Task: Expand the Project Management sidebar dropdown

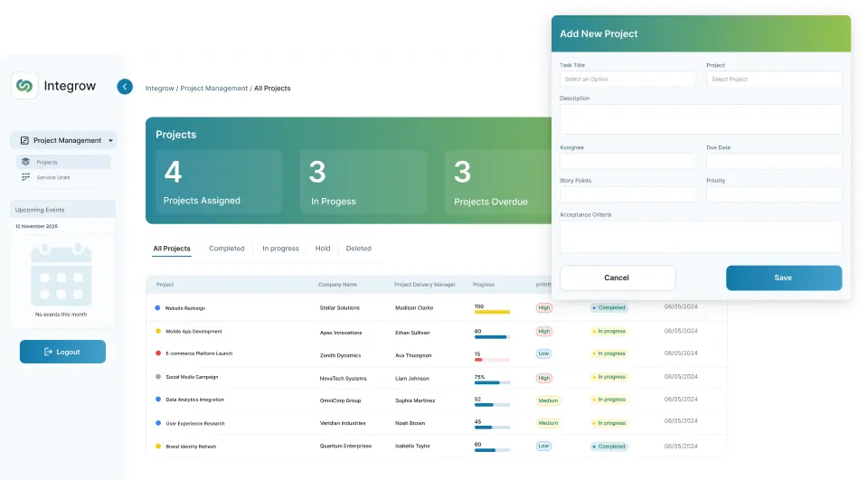Action: (110, 141)
